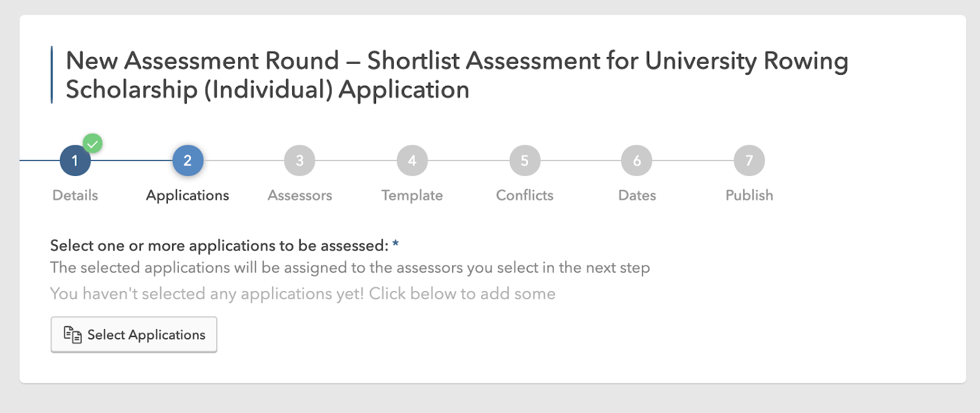Select the step 2 Applications circle
Screen dimensions: 980x413
tap(187, 161)
